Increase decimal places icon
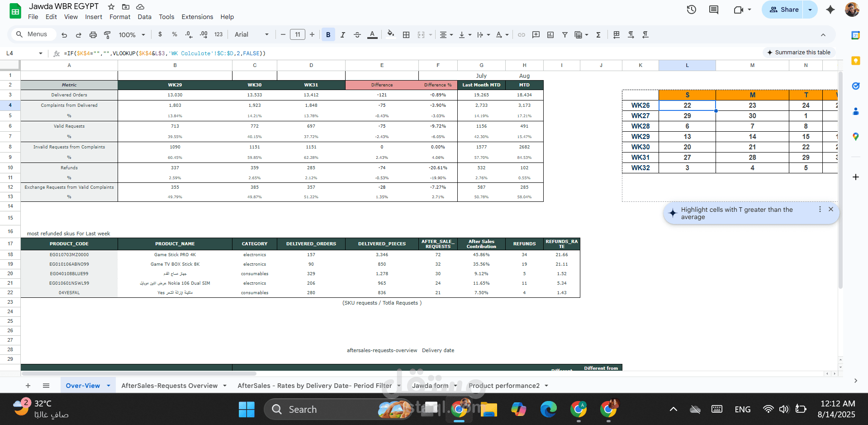The width and height of the screenshot is (868, 425). [204, 34]
